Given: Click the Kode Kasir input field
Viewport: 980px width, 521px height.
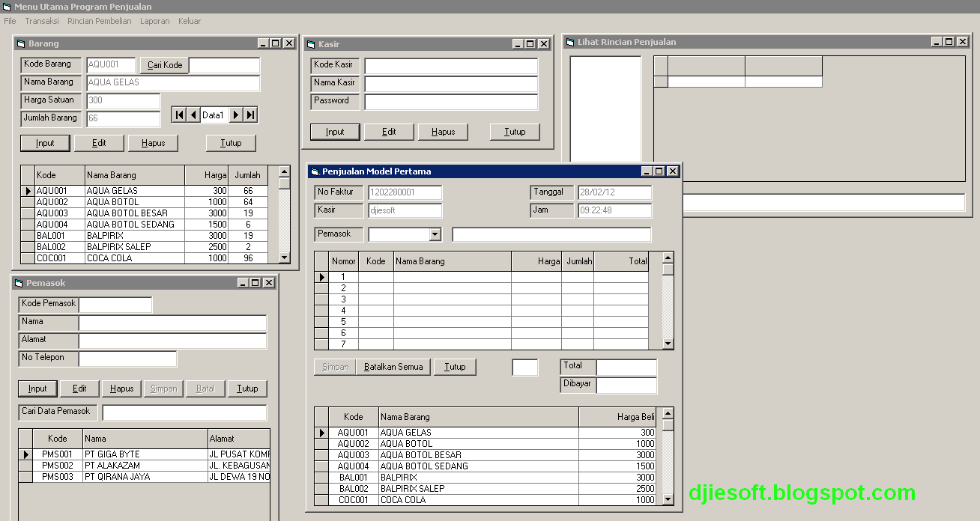Looking at the screenshot, I should (x=451, y=66).
